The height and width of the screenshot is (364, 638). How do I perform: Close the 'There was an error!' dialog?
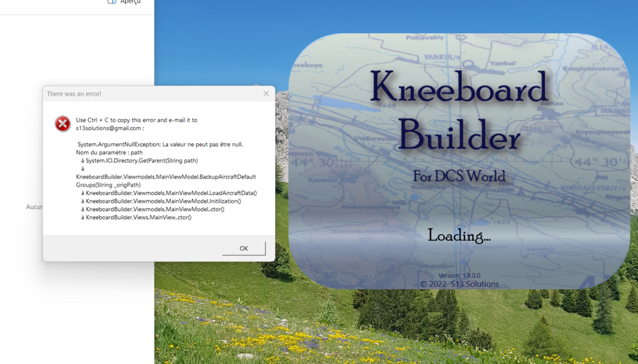[x=266, y=94]
